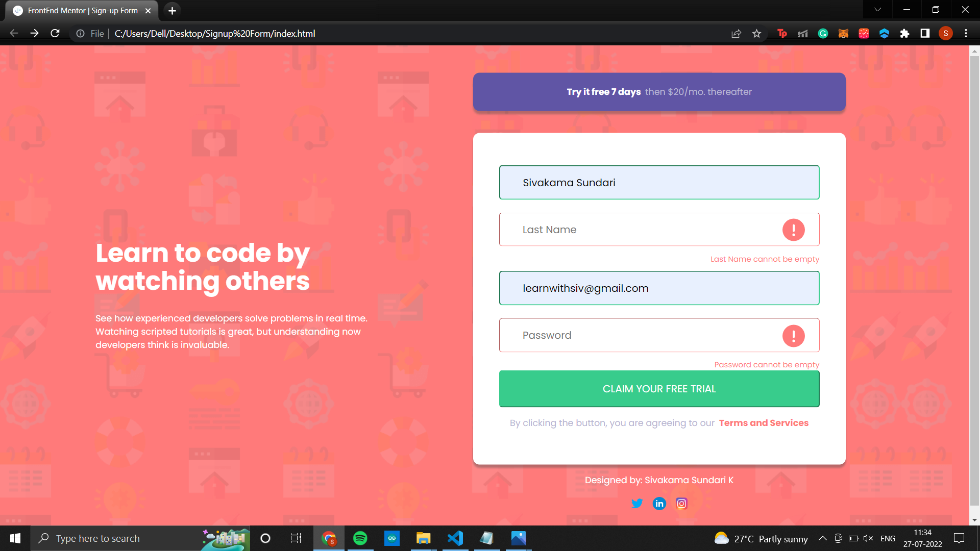Open the Extensions puzzle-piece menu
980x551 pixels.
pyautogui.click(x=905, y=33)
